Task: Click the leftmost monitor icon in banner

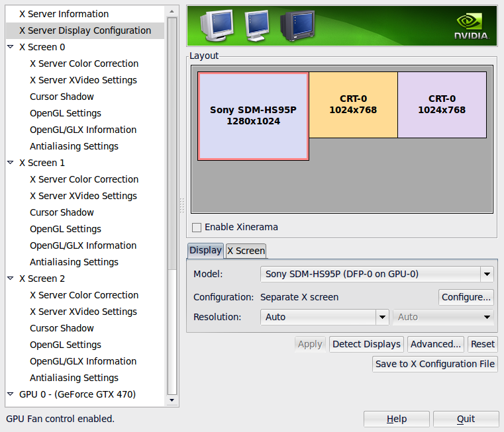Action: [x=216, y=25]
